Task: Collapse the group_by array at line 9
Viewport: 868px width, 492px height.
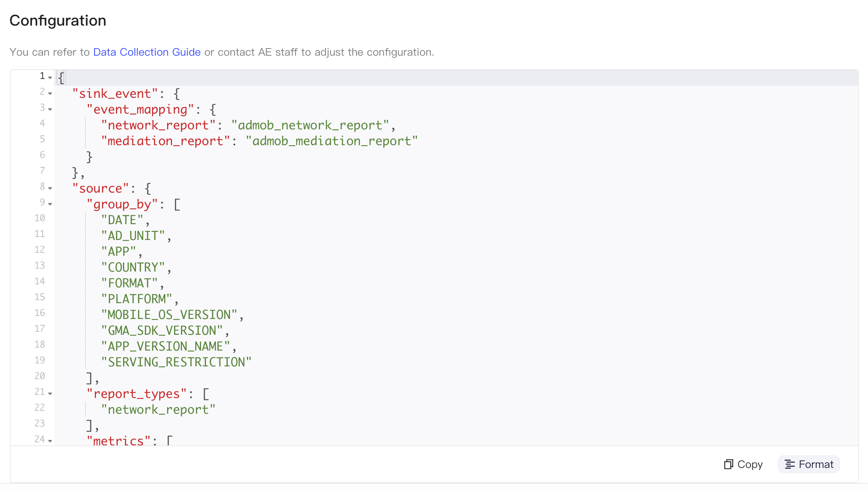Action: tap(50, 204)
